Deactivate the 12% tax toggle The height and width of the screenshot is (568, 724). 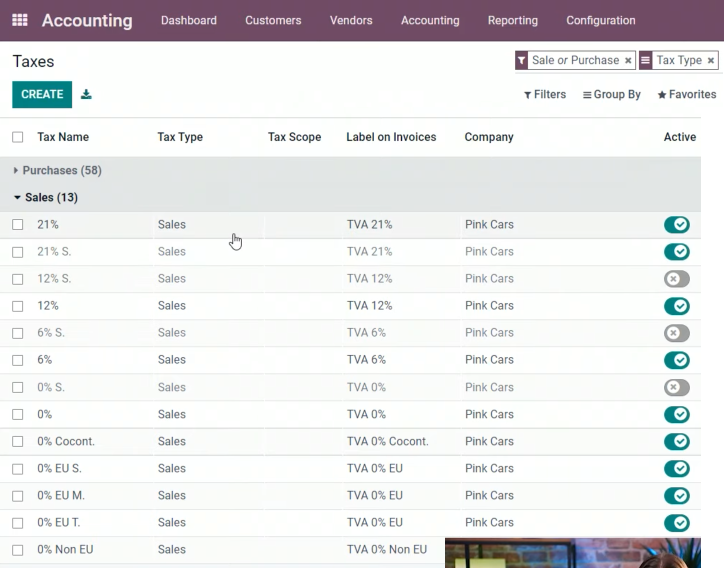(677, 306)
